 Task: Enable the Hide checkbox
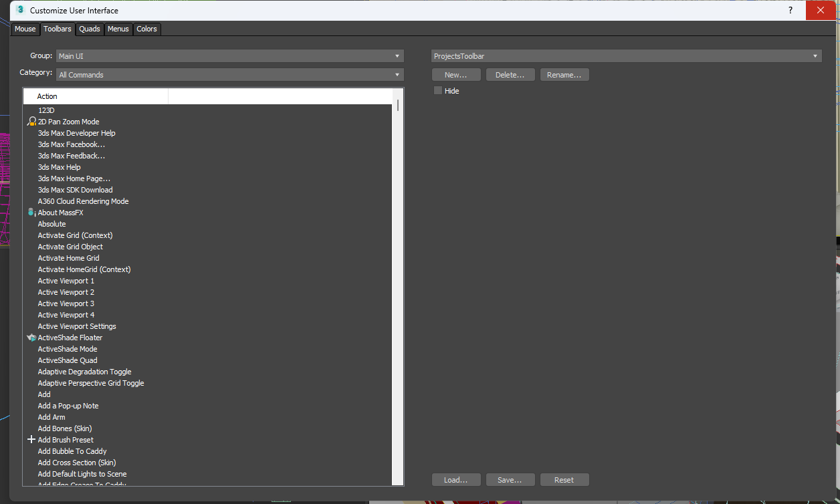click(x=438, y=90)
